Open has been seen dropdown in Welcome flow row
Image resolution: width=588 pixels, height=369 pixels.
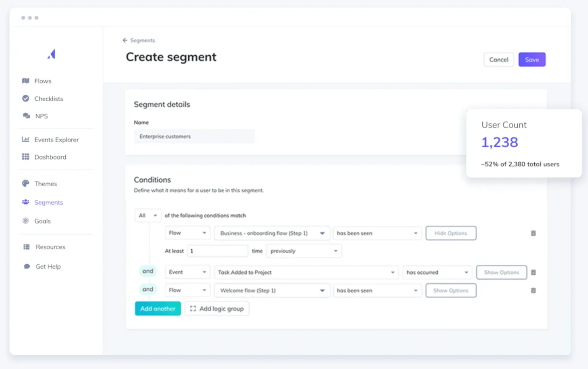click(x=377, y=290)
